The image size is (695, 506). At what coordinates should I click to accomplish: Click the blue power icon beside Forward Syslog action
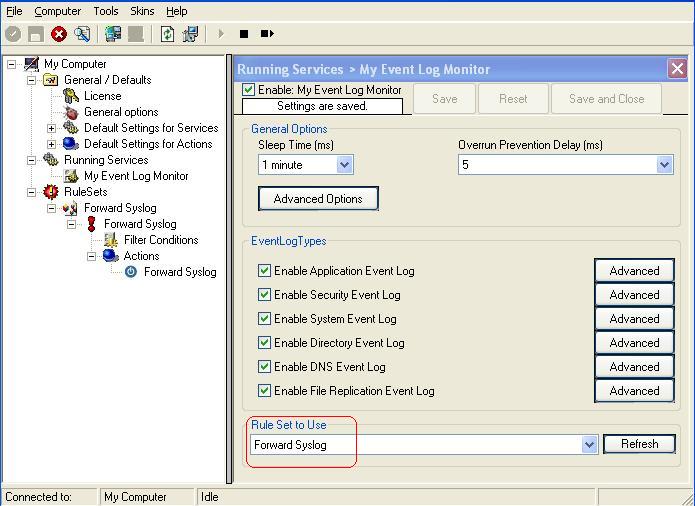pos(131,272)
